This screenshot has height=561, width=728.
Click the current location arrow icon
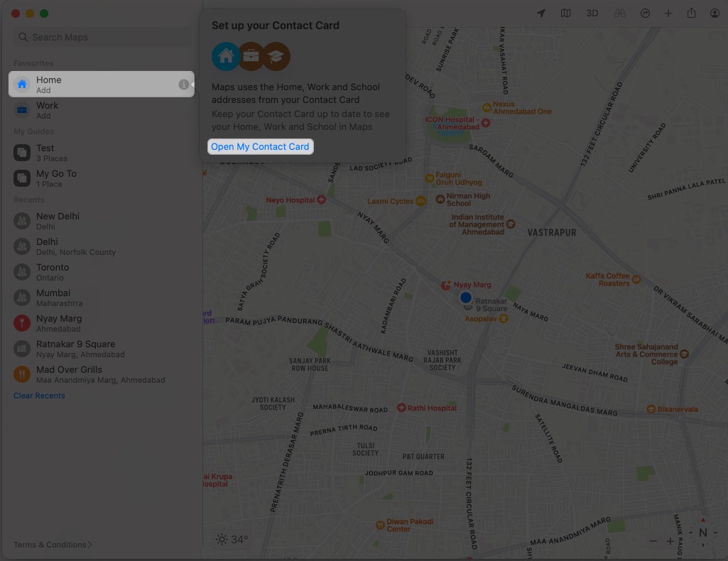tap(541, 13)
